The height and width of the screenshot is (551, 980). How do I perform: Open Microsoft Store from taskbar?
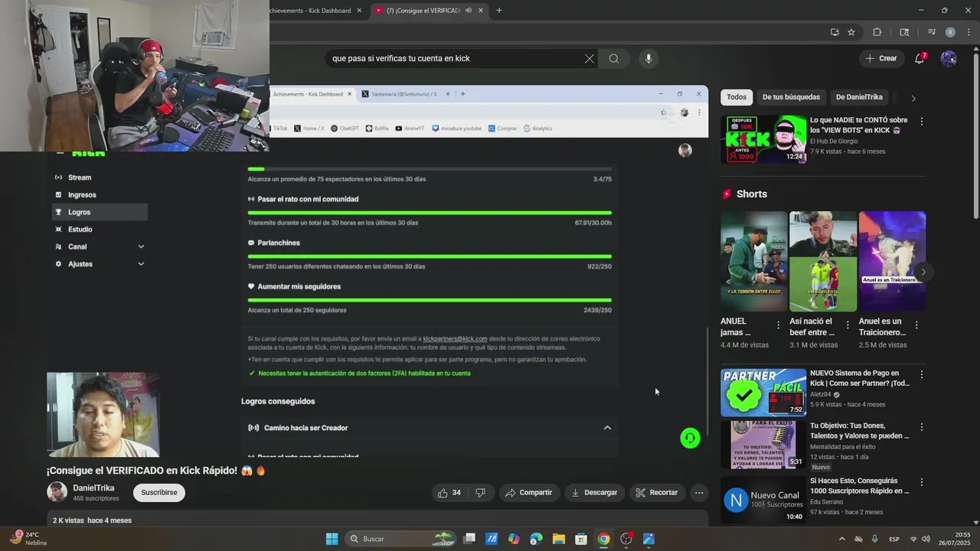point(581,539)
